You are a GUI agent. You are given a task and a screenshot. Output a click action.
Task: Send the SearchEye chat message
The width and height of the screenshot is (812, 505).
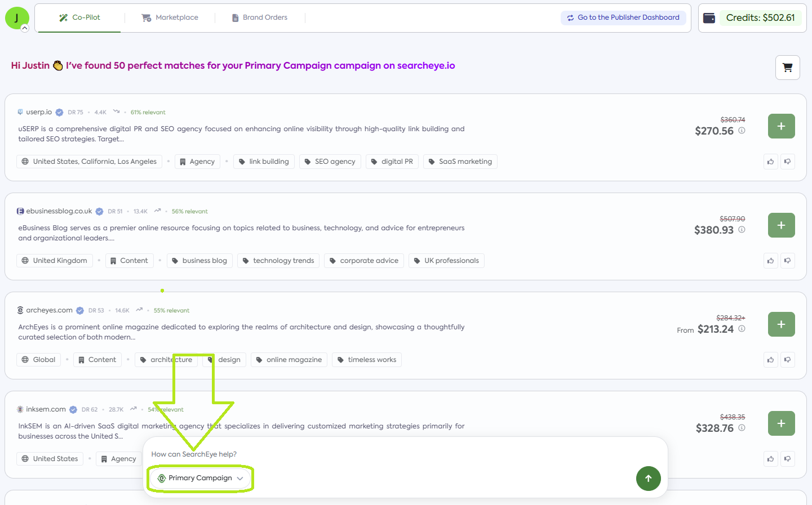coord(649,479)
